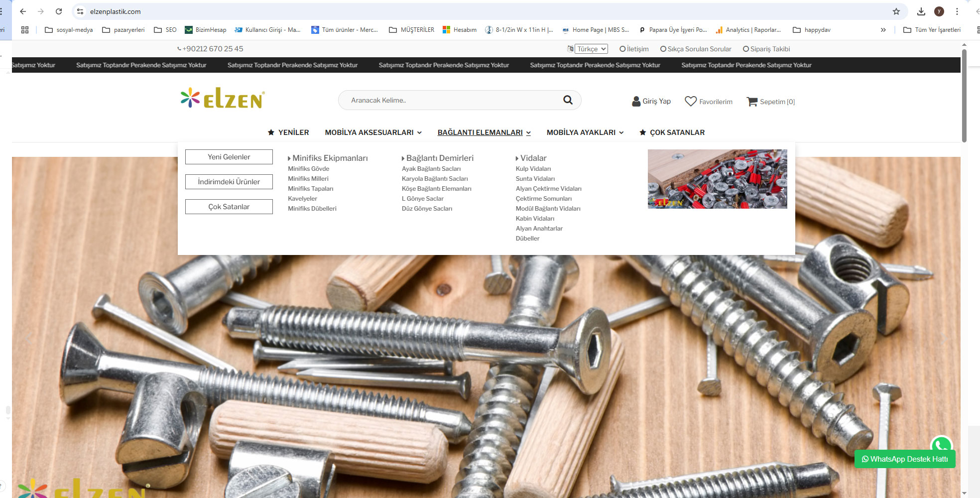Viewport: 980px width, 498px height.
Task: Open the Sepetim shopping cart icon
Action: point(751,102)
